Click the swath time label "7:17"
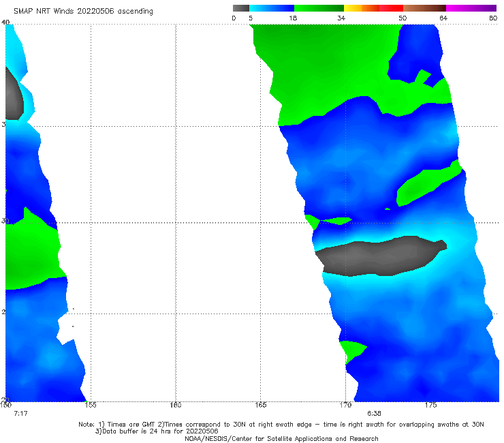 pyautogui.click(x=20, y=414)
